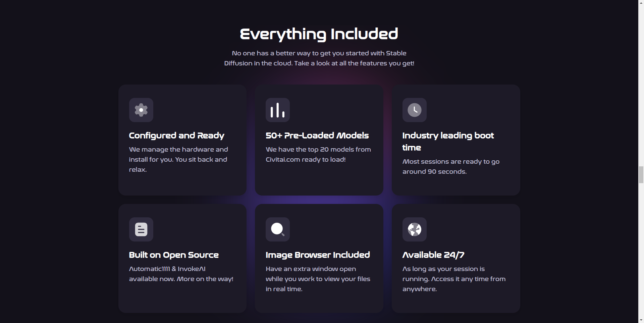Click the magnifying glass Image Browser icon
644x323 pixels.
point(278,229)
